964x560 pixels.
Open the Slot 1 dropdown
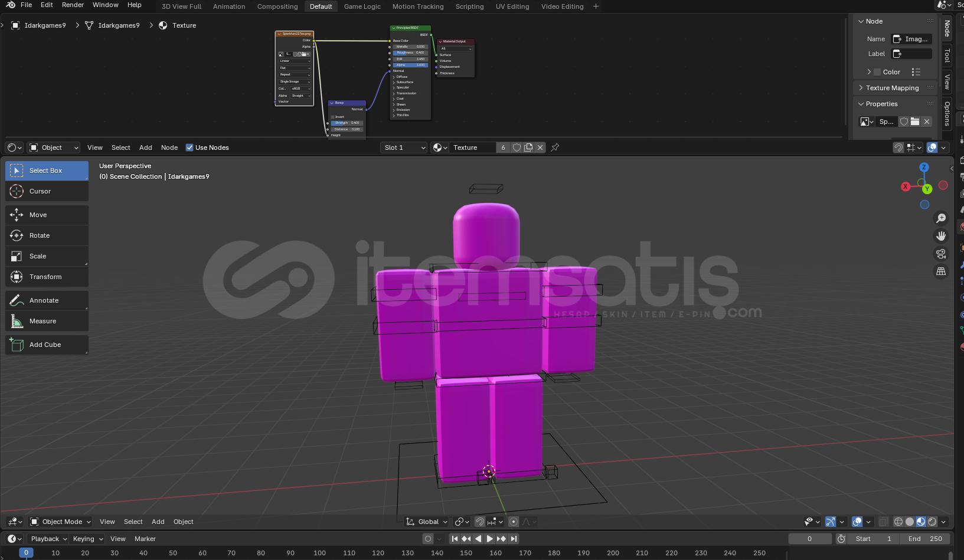point(404,148)
